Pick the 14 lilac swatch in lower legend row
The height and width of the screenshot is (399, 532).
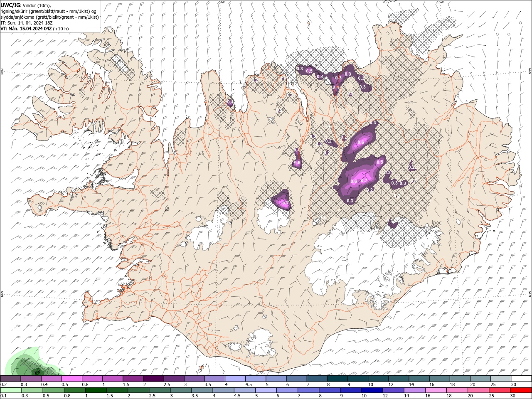coord(414,390)
